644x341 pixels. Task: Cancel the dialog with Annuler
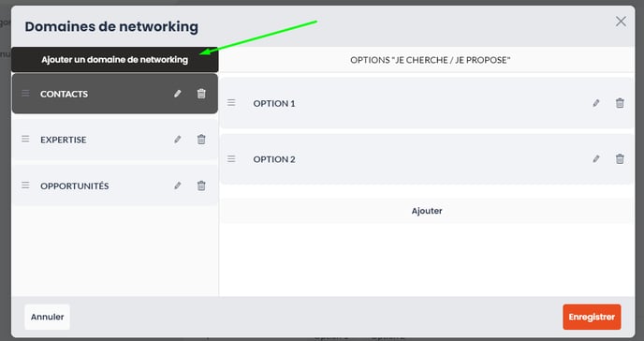coord(47,317)
